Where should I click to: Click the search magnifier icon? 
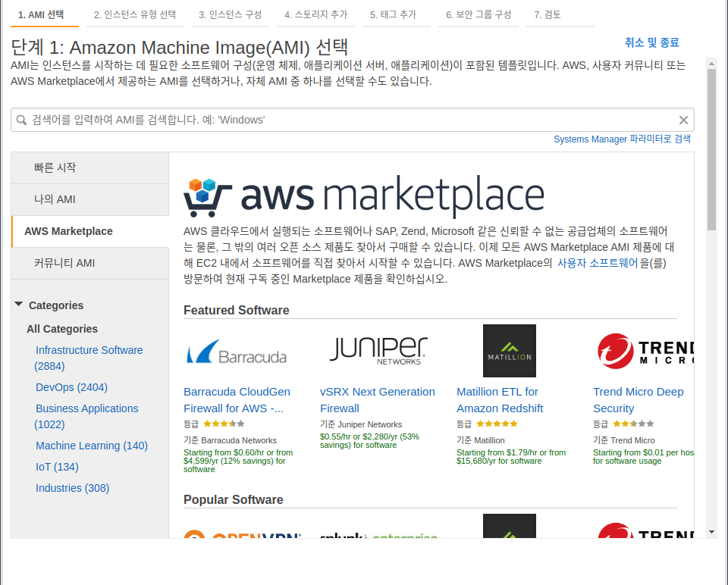coord(21,120)
